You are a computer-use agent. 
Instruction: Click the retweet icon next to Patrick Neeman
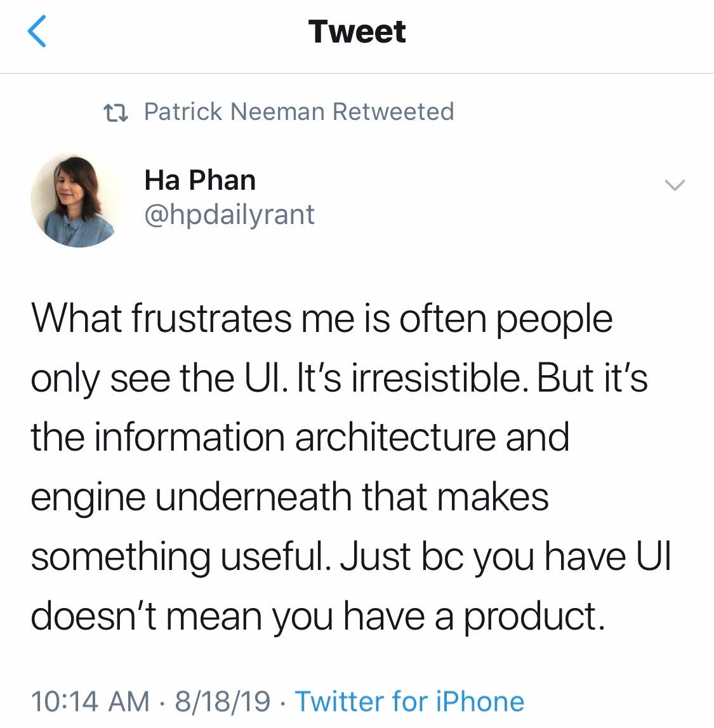(116, 112)
